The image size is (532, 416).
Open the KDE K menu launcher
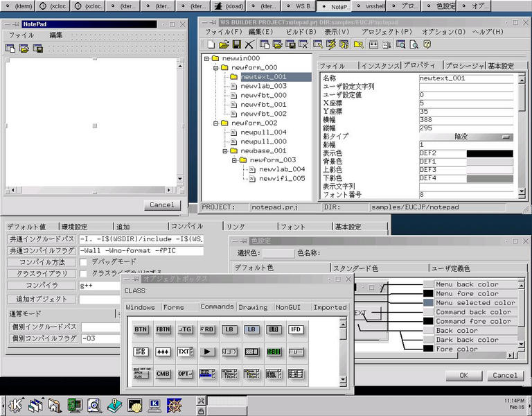click(17, 404)
